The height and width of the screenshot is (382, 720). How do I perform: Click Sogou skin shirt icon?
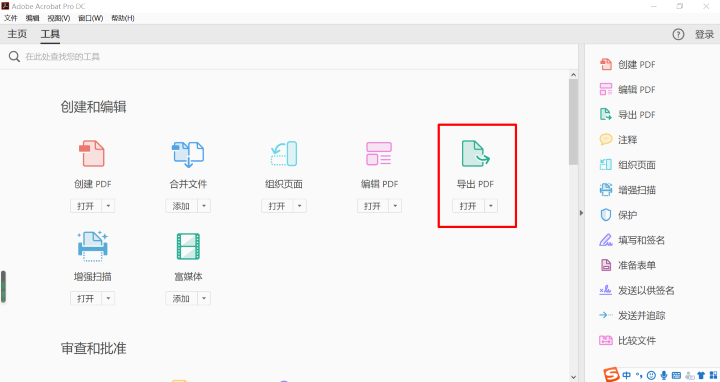(x=701, y=375)
